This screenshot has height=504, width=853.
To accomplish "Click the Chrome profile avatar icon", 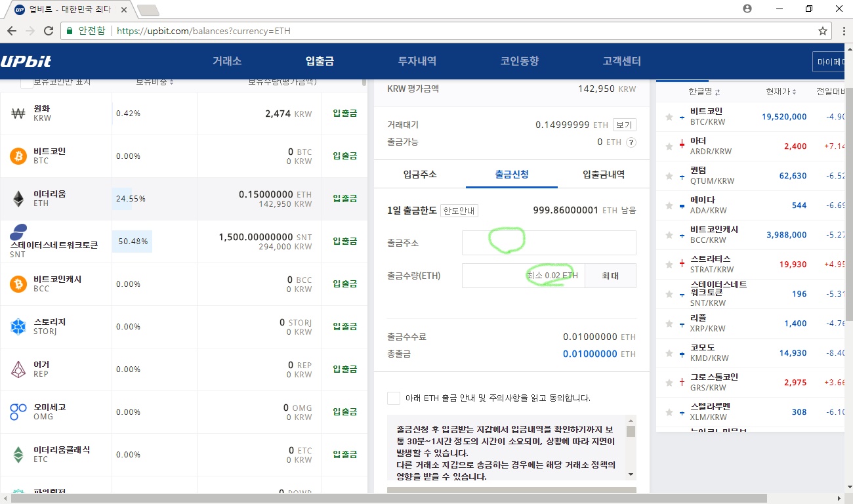I will [x=747, y=9].
